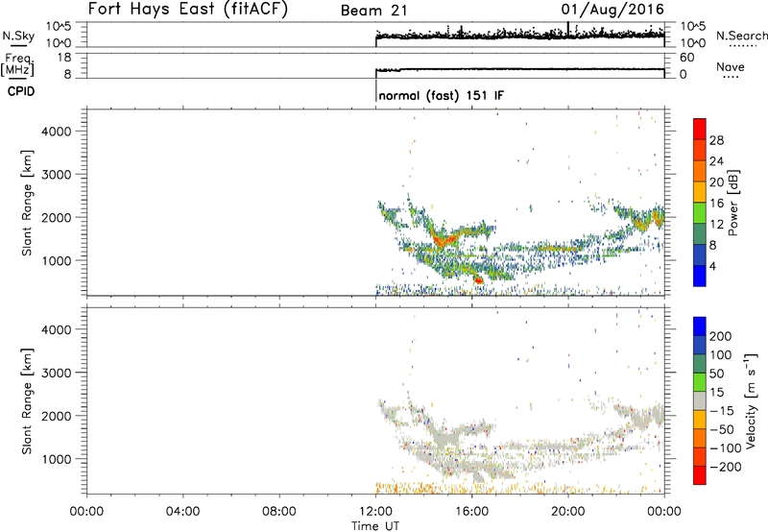The height and width of the screenshot is (532, 768).
Task: Click the '200' value on the velocity scale
Action: pyautogui.click(x=721, y=336)
